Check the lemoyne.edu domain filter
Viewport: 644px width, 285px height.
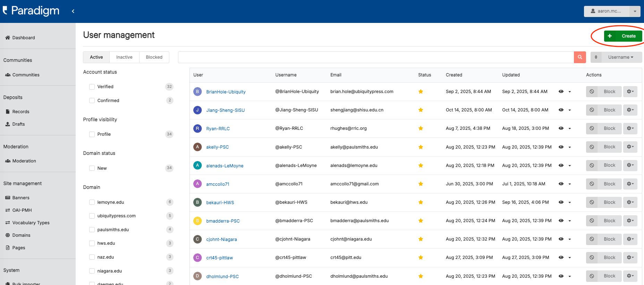(92, 202)
